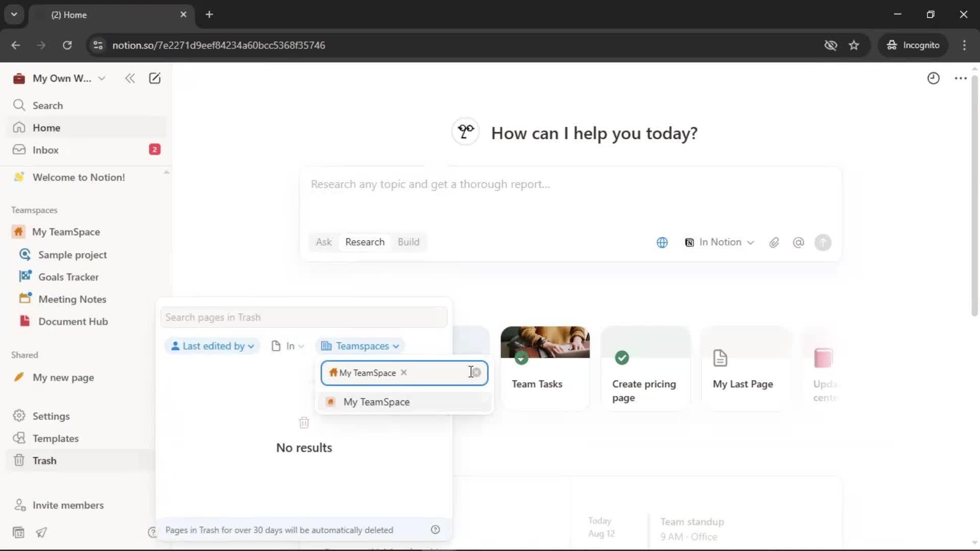Click the @ mention icon
The width and height of the screenshot is (980, 551).
pos(798,242)
